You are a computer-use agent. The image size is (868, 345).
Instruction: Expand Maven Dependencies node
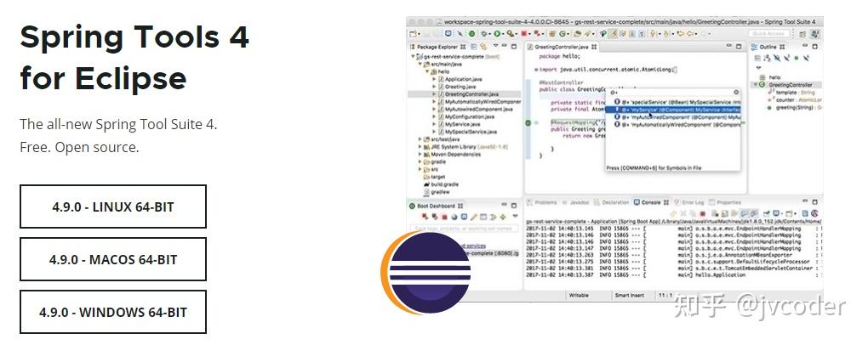point(420,155)
